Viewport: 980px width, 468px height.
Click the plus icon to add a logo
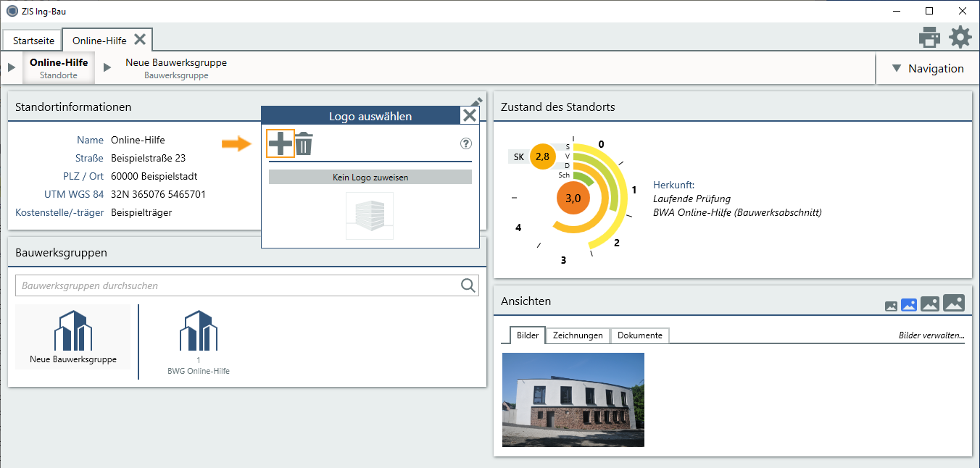[281, 143]
